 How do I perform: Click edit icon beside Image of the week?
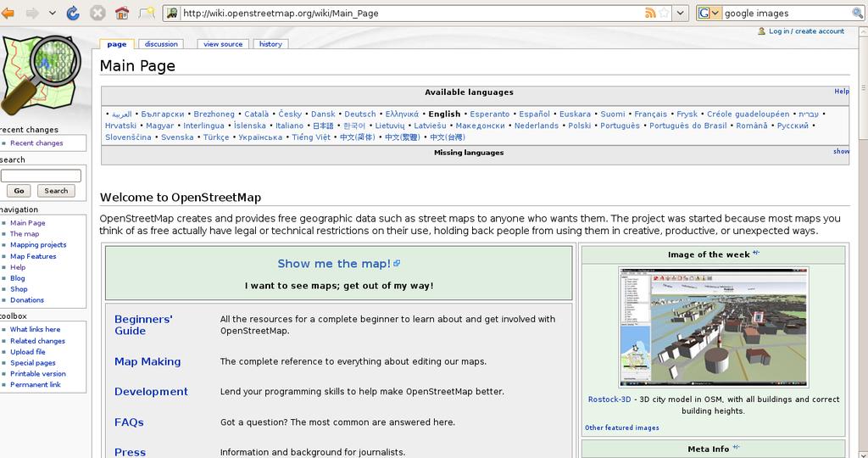[755, 253]
